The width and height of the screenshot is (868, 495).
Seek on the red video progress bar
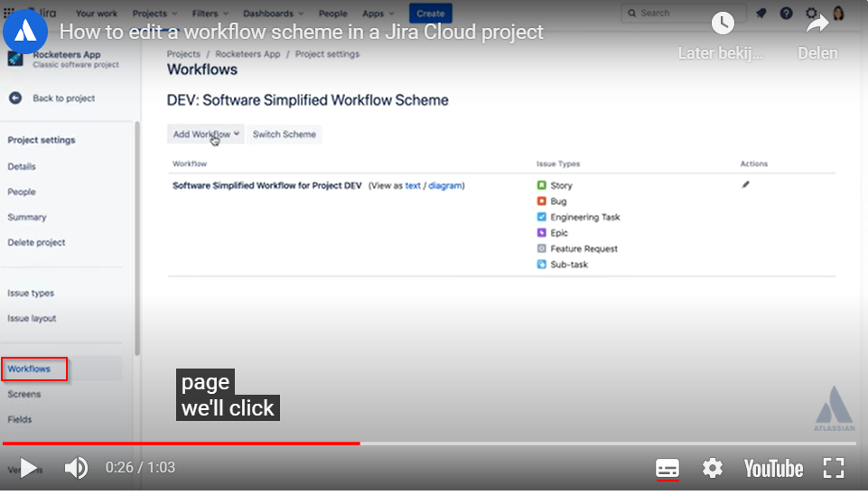click(x=181, y=444)
